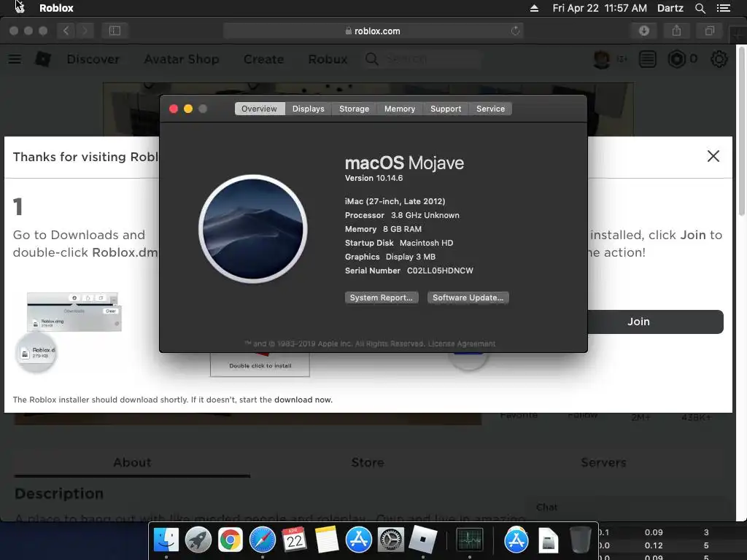
Task: Click the Roblox user avatar
Action: [x=602, y=59]
